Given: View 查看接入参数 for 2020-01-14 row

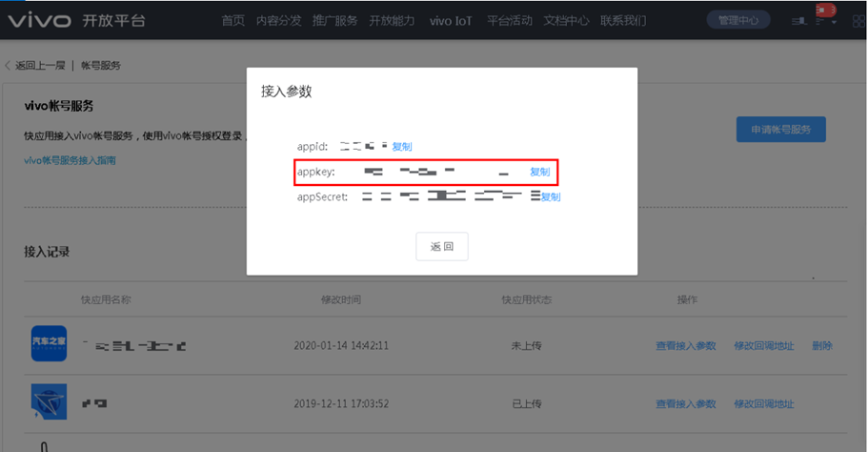Looking at the screenshot, I should click(x=686, y=345).
